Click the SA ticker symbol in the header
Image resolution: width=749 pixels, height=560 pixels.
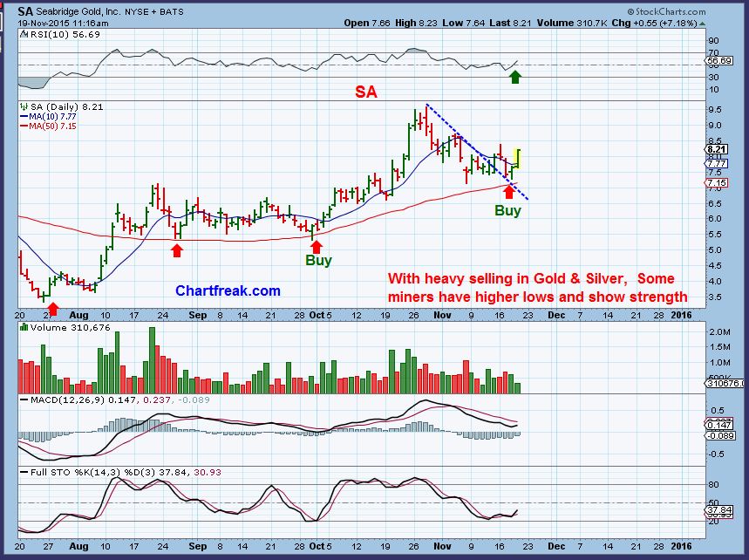click(x=26, y=11)
